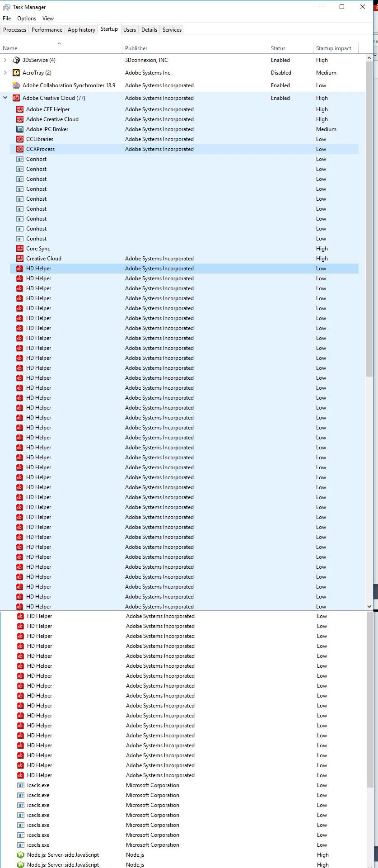Select the CCXProcess row name
Image resolution: width=378 pixels, height=868 pixels.
[x=40, y=149]
